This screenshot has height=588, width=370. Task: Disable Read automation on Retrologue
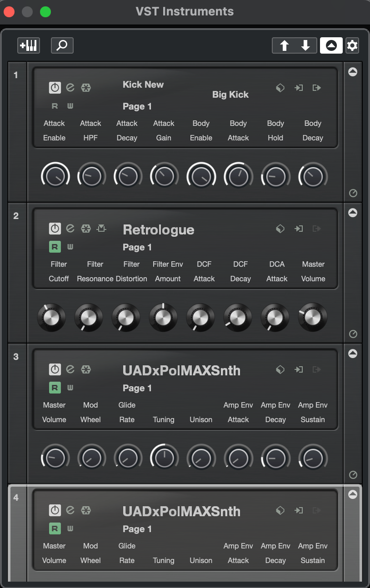click(x=55, y=247)
